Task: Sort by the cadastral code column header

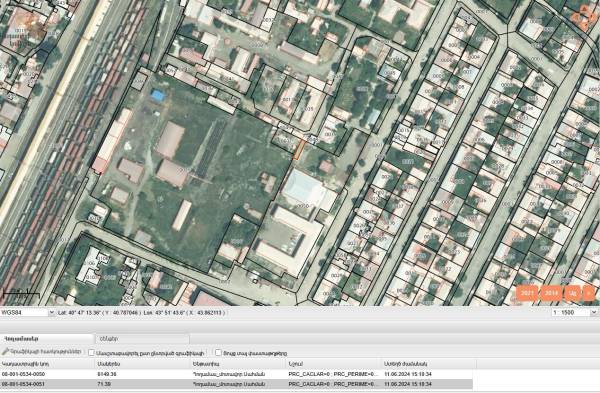Action: (47, 364)
